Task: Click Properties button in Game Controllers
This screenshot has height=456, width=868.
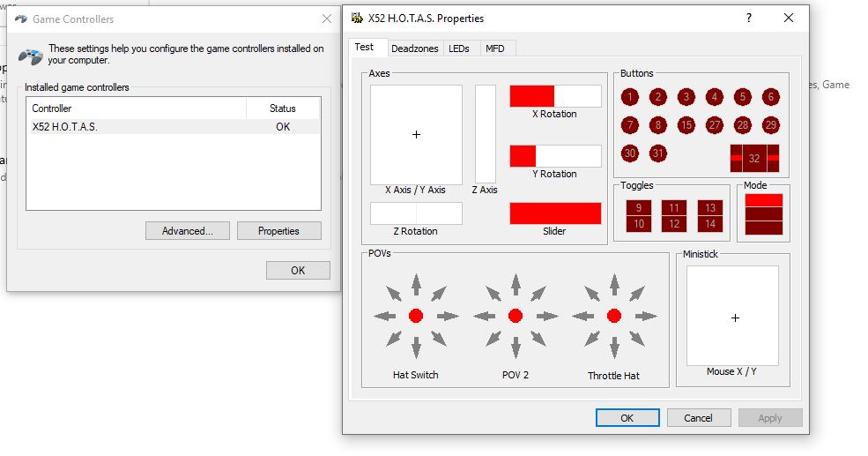Action: coord(279,231)
